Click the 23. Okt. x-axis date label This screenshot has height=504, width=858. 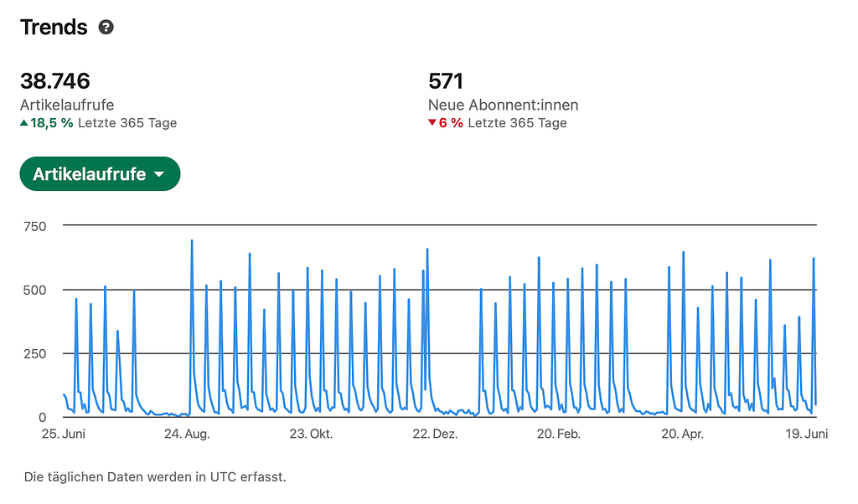[x=310, y=434]
